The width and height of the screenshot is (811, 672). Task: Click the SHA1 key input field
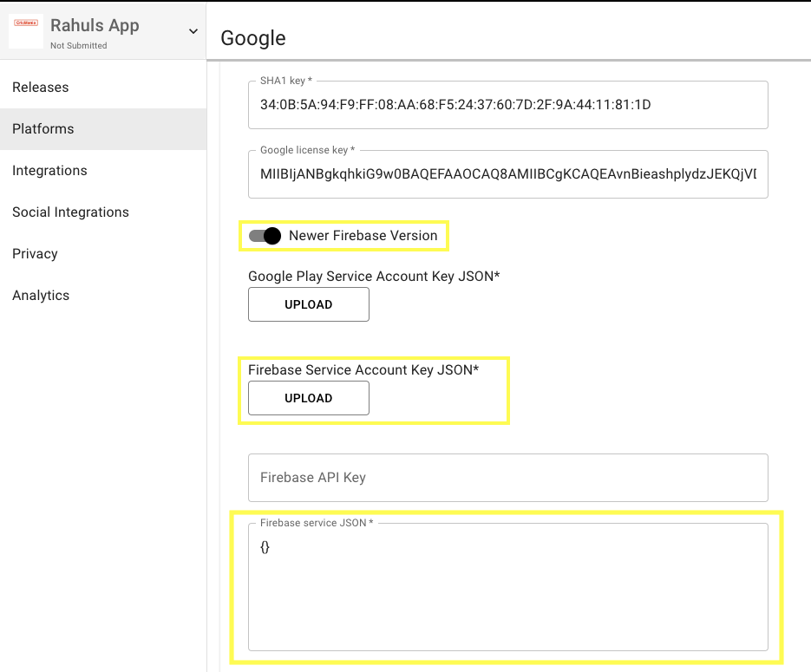pos(508,105)
